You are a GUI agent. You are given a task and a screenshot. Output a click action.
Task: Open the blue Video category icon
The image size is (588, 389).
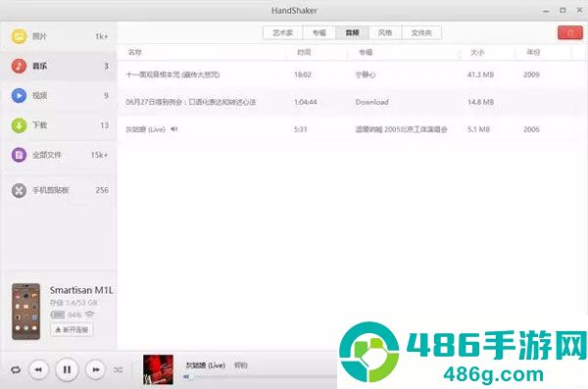click(19, 96)
